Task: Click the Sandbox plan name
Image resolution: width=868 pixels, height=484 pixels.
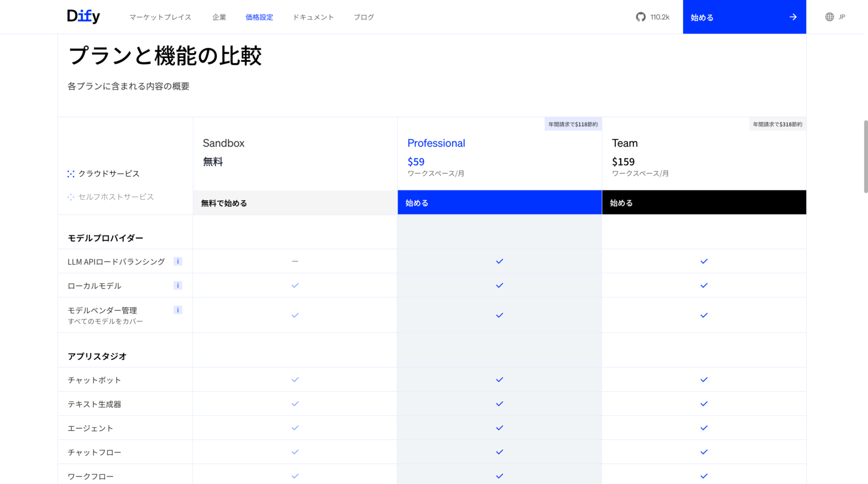Action: tap(224, 143)
